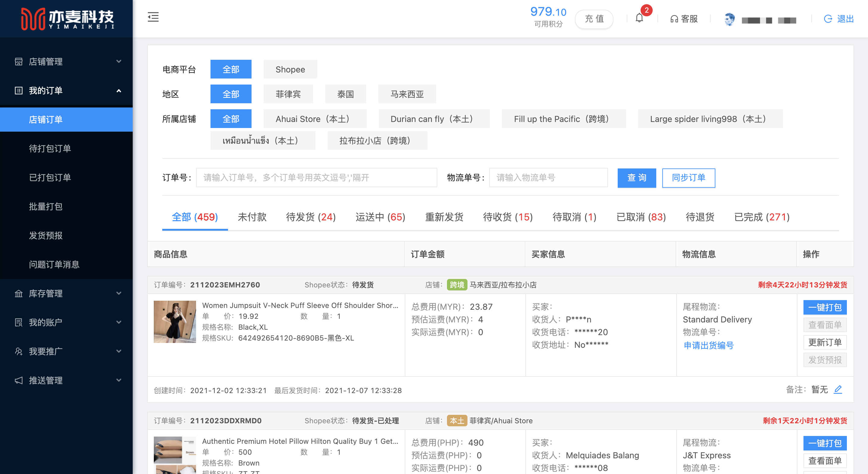This screenshot has height=474, width=868.
Task: Click 一键打包 for order 2112023DDXRMD0
Action: click(825, 443)
